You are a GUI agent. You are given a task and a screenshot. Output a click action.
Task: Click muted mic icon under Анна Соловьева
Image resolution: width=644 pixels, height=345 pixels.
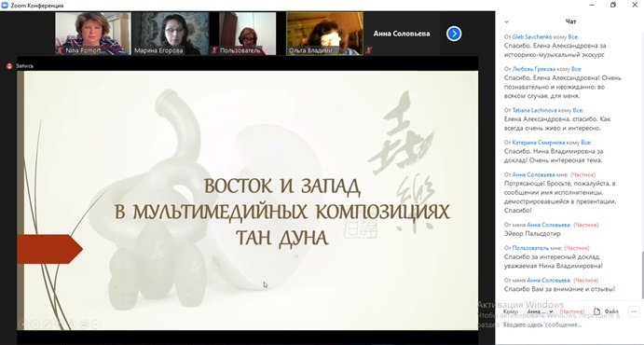point(368,50)
